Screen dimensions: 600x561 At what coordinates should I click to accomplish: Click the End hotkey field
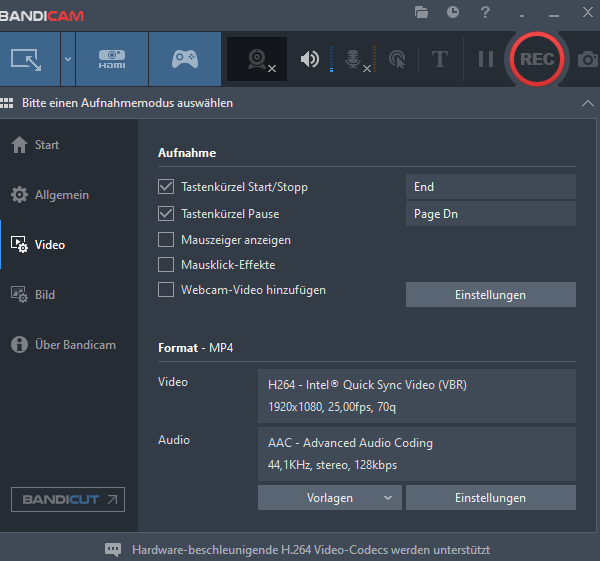coord(491,187)
